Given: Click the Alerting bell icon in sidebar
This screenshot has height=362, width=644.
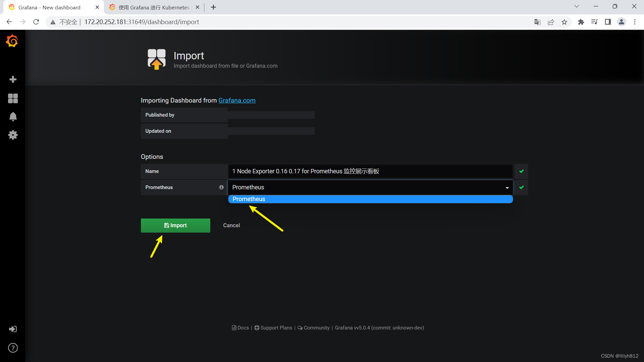Looking at the screenshot, I should [x=12, y=116].
